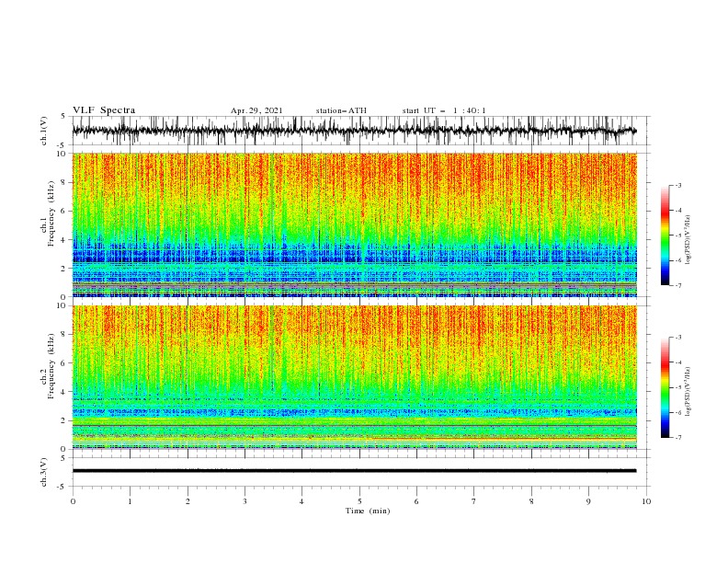Viewport: 728px width, 563px height.
Task: Click the ch.2 PSD color scale bar
Action: (x=665, y=387)
